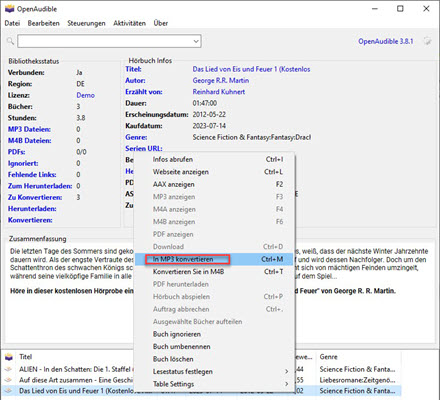Viewport: 440px width, 400px height.
Task: Click the PDFs status link
Action: coord(17,152)
